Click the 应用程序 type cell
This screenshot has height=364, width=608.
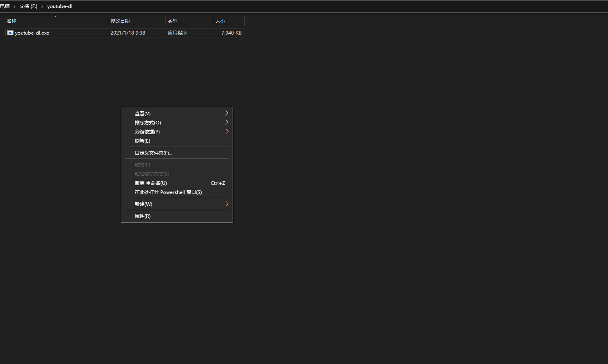[x=177, y=33]
